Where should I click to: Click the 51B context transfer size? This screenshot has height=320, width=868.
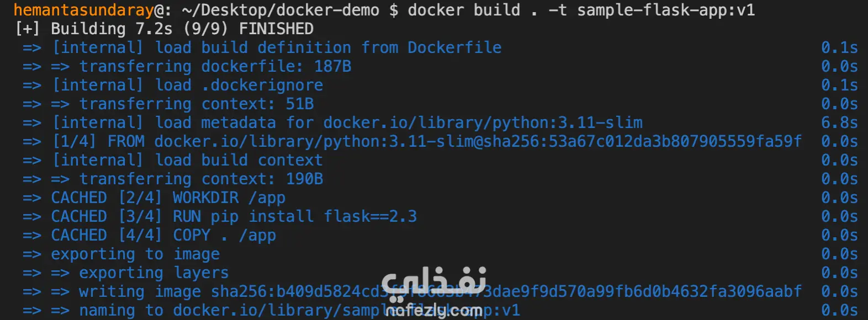300,104
